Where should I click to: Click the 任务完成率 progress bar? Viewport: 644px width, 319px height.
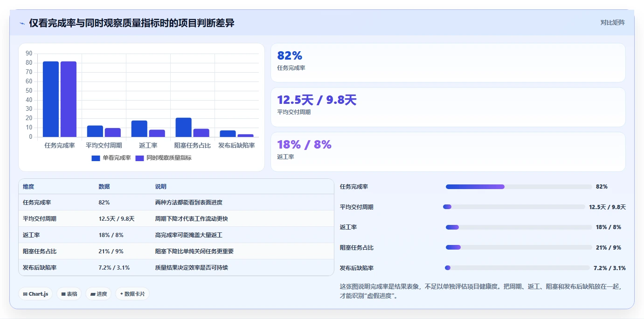pyautogui.click(x=519, y=187)
